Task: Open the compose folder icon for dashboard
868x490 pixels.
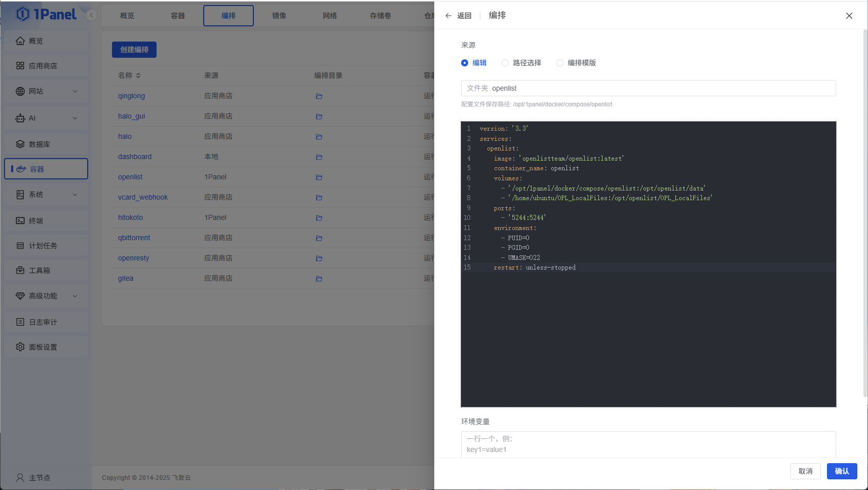Action: [319, 157]
